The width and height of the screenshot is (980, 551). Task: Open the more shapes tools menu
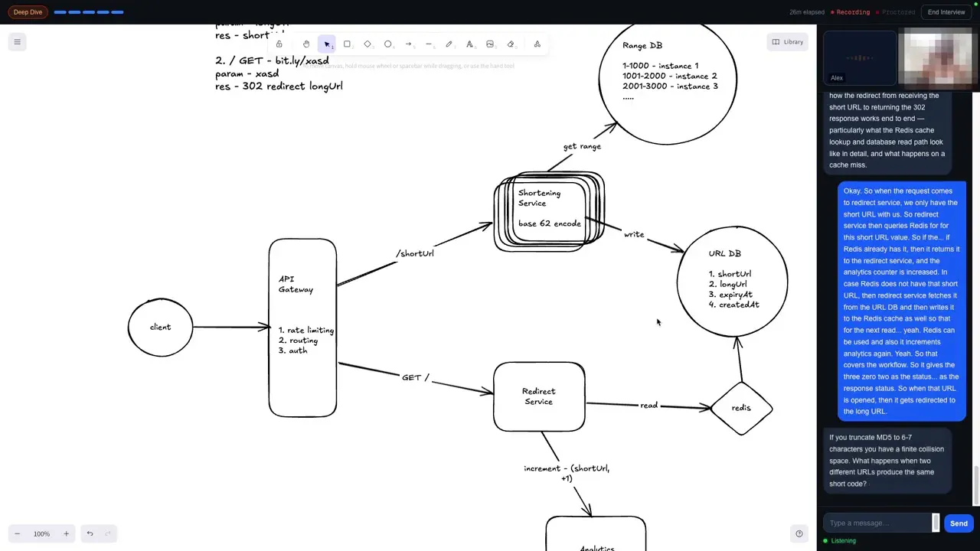tap(537, 44)
